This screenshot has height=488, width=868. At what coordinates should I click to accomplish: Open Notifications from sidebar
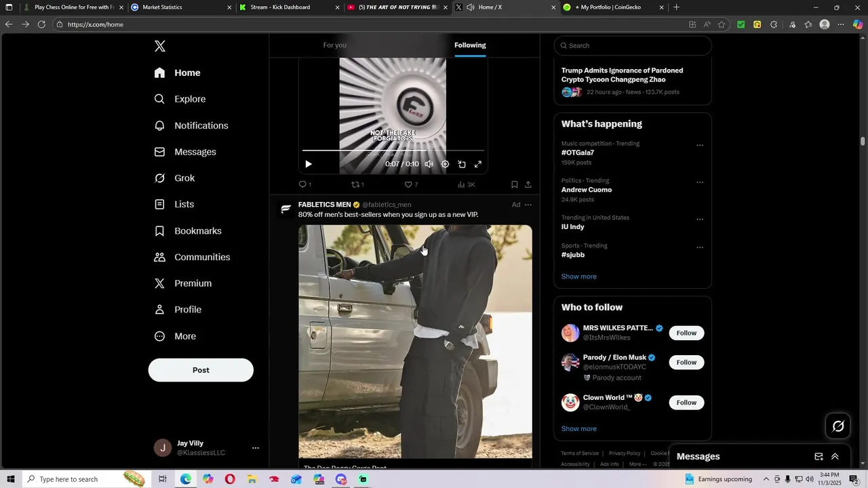[x=191, y=125]
